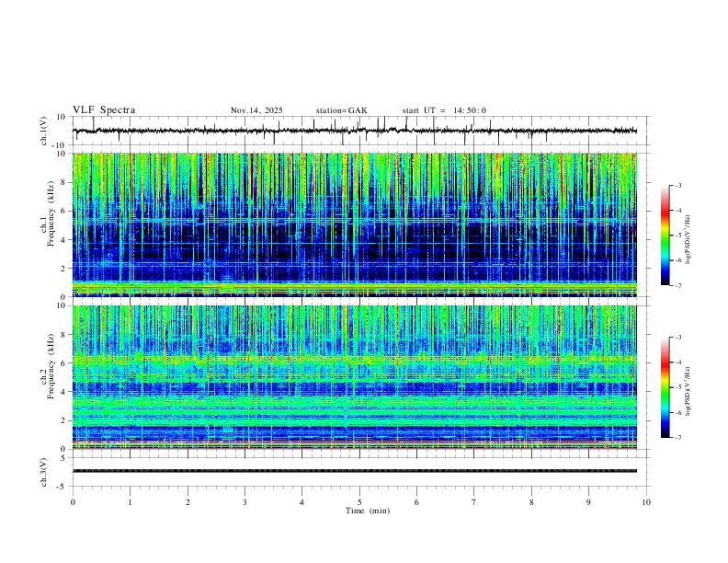728x563 pixels.
Task: Click the '-6' tick on ch.2 color bar
Action: 678,412
